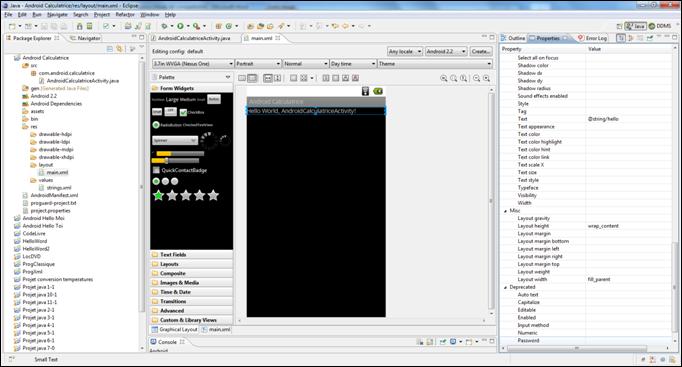Open the Android 2.2 target dropdown
Image resolution: width=682 pixels, height=367 pixels.
pyautogui.click(x=446, y=51)
